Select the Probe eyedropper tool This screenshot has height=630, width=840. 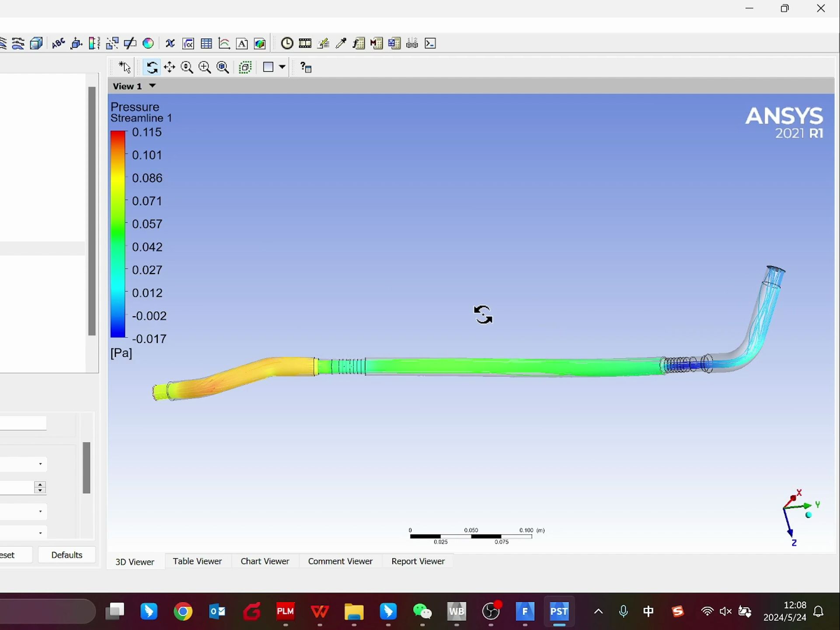[341, 43]
